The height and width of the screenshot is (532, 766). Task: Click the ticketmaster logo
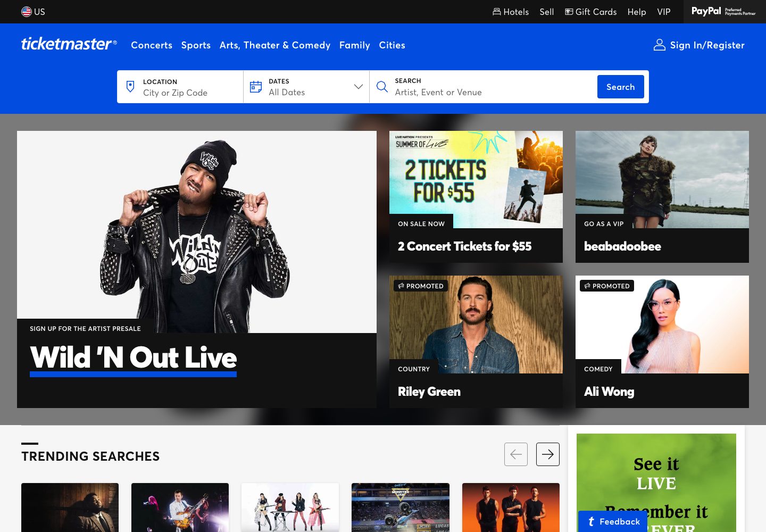coord(69,44)
